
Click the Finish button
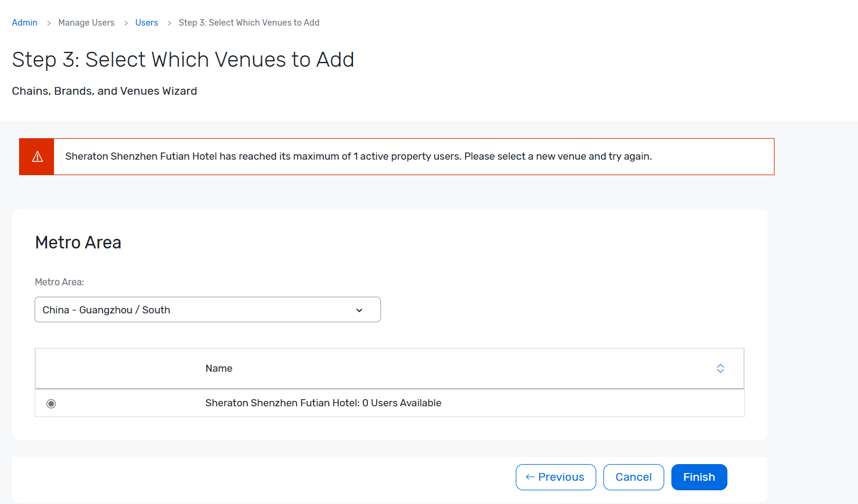pyautogui.click(x=699, y=477)
